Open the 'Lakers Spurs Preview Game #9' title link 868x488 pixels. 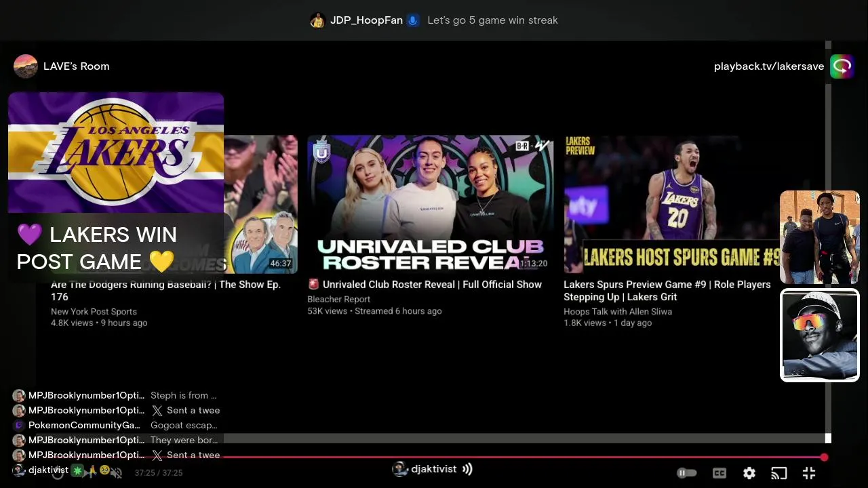pyautogui.click(x=667, y=291)
